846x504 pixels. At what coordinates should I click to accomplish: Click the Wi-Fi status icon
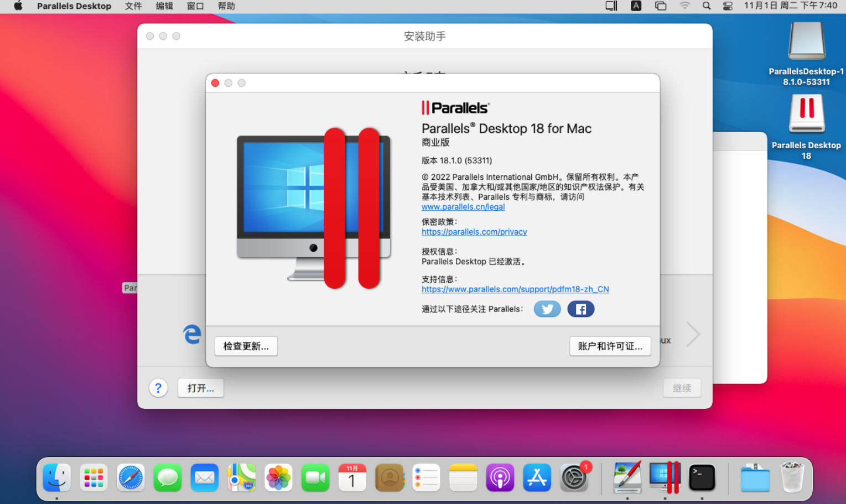pos(685,6)
